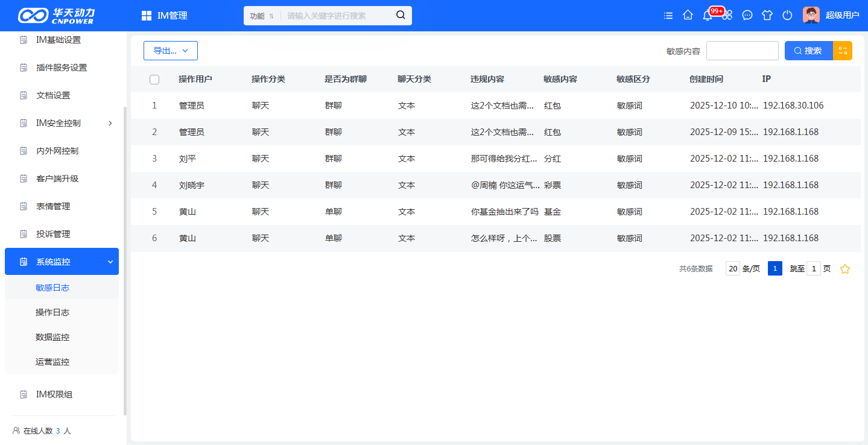
Task: Click icon next to 插件服务设置
Action: (24, 68)
